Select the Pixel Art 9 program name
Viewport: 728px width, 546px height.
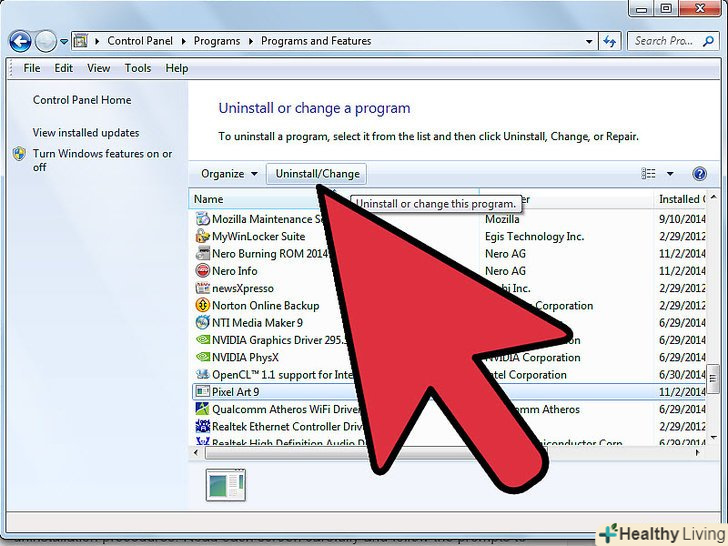pyautogui.click(x=235, y=392)
